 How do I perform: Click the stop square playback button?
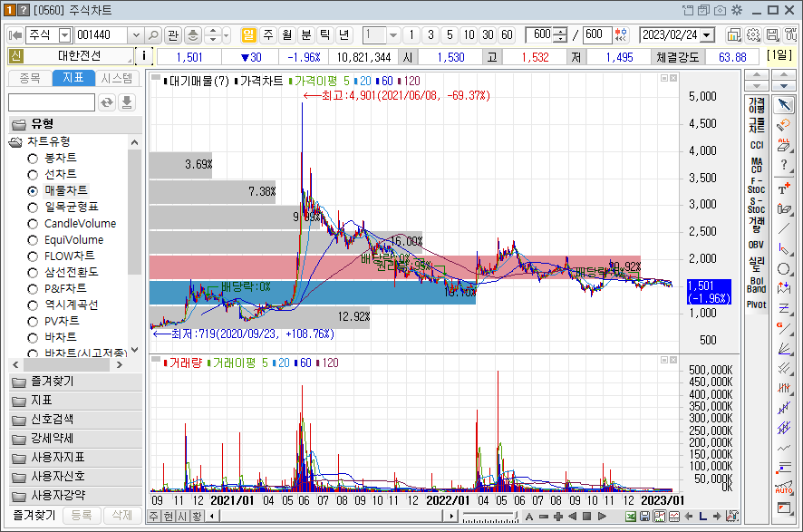(x=587, y=516)
